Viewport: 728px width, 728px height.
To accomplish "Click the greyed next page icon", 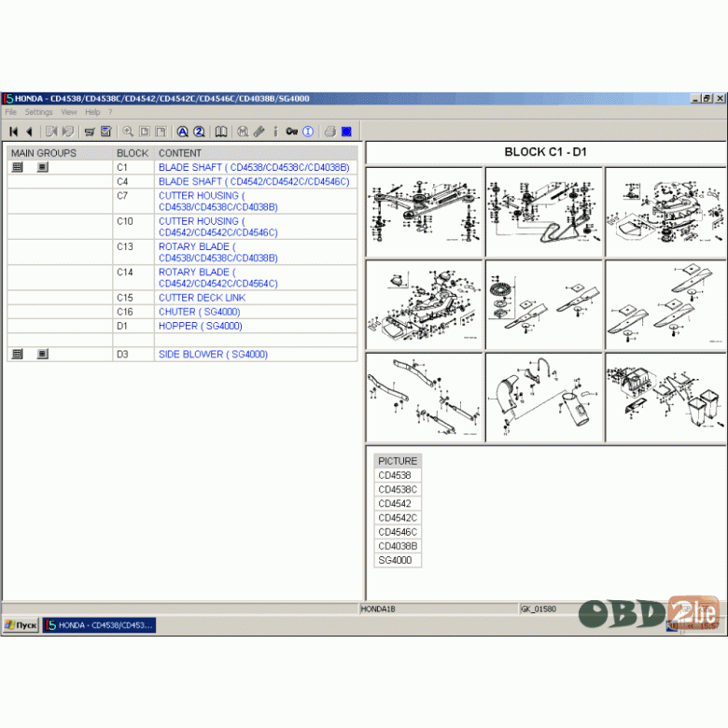I will pyautogui.click(x=51, y=132).
